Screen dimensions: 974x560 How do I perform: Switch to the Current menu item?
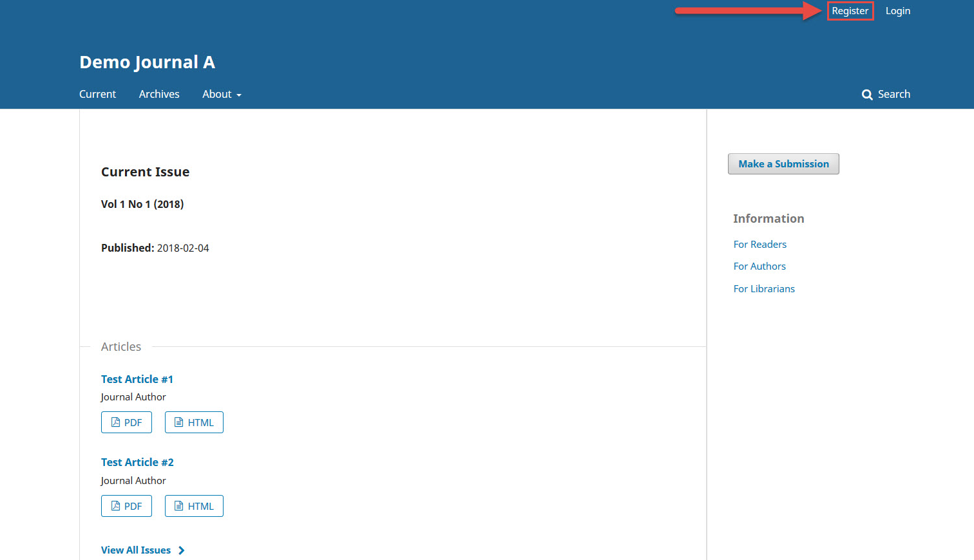pos(97,94)
